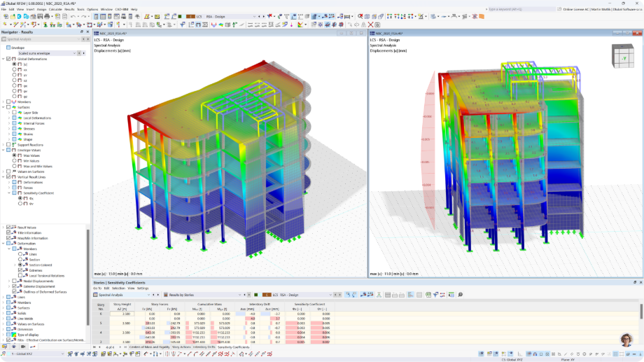Click the Navigator results tab icon at bottom
The height and width of the screenshot is (362, 644).
[x=34, y=347]
